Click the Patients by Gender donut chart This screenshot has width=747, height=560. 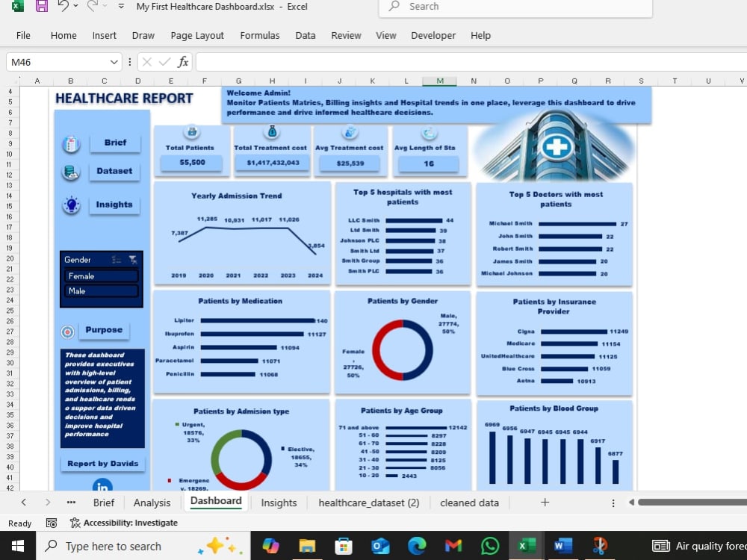tap(403, 350)
